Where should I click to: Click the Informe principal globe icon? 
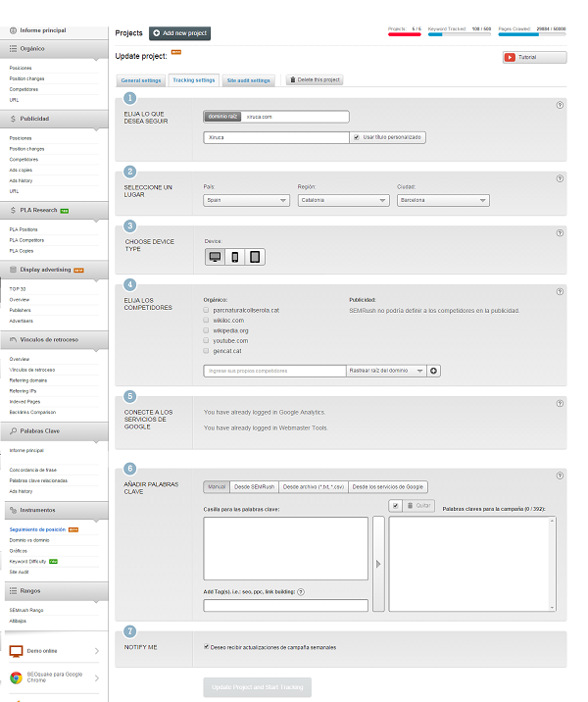click(x=13, y=30)
